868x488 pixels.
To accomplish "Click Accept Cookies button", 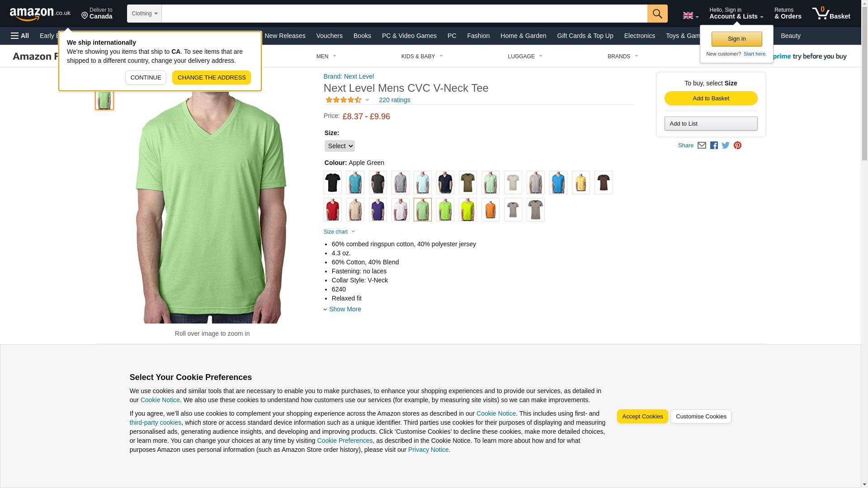I will 642,417.
